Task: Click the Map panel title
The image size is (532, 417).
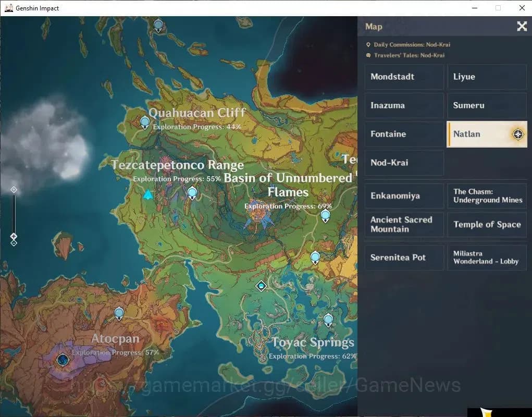Action: 374,27
